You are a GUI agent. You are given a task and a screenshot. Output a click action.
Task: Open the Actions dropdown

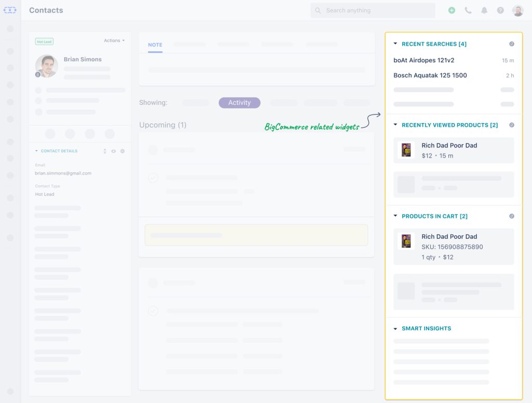(113, 40)
